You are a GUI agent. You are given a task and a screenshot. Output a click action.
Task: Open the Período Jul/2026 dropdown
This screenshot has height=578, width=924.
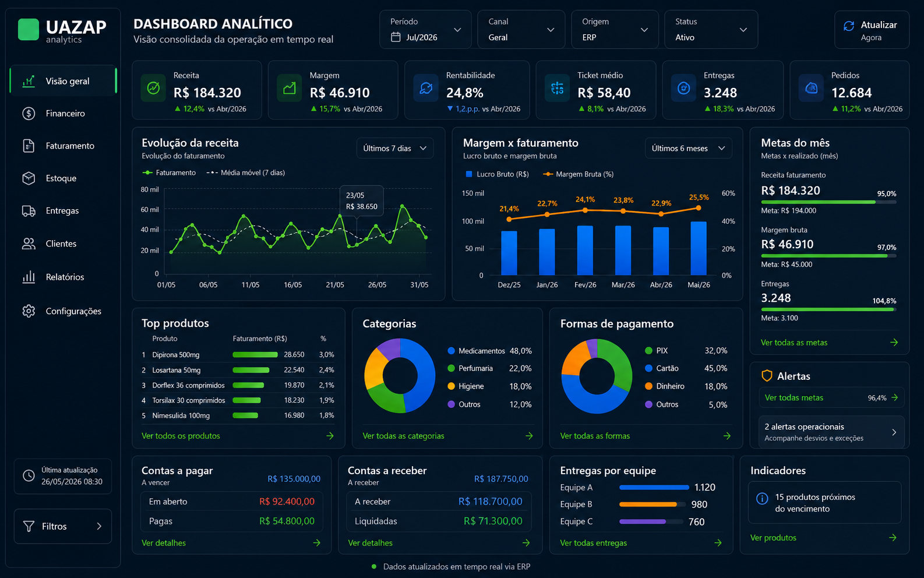tap(426, 30)
